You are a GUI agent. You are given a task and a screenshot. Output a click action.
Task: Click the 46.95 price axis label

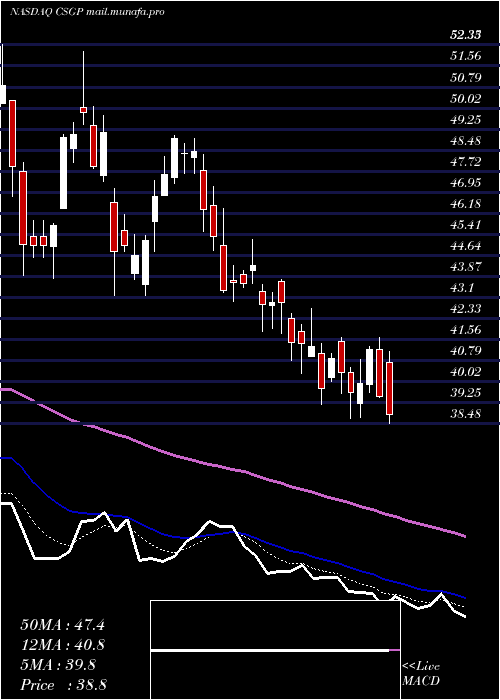pos(466,183)
